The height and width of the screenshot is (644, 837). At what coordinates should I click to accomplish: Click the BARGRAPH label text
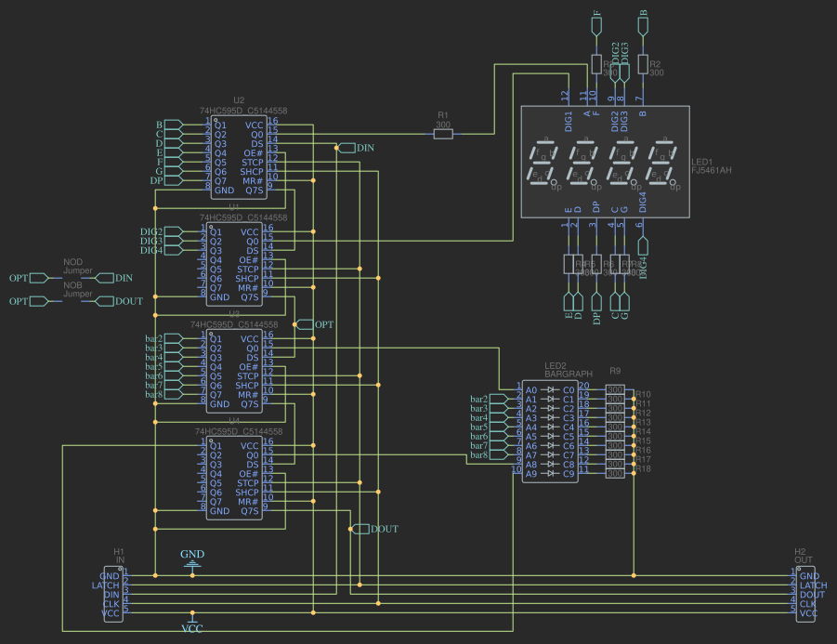point(569,374)
